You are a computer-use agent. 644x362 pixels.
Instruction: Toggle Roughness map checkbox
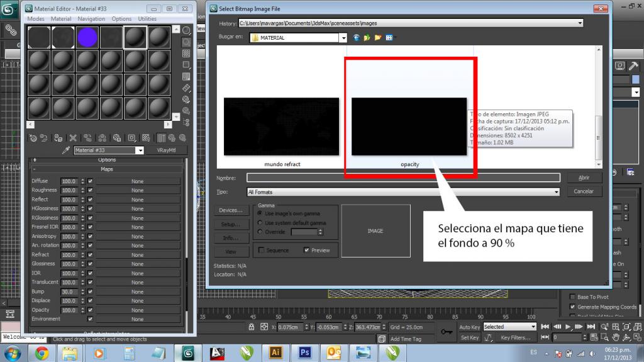point(91,190)
